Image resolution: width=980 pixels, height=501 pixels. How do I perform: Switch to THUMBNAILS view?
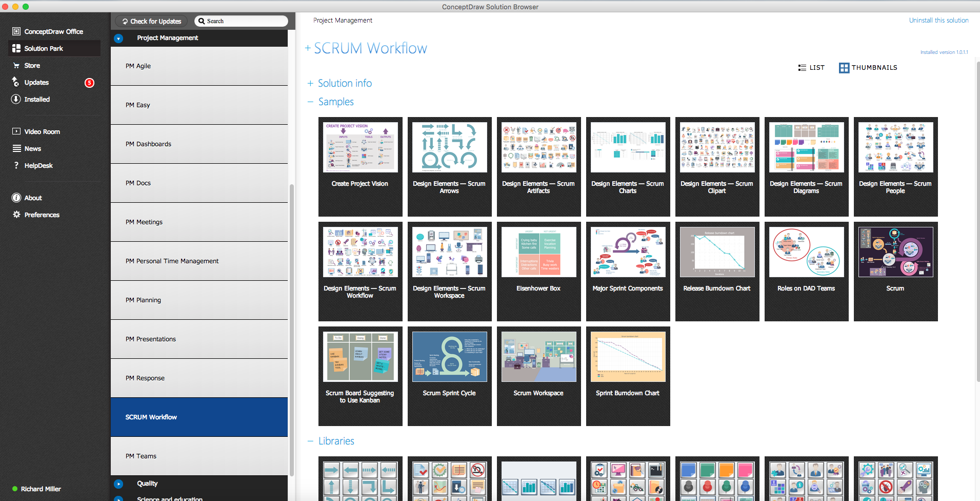(868, 68)
